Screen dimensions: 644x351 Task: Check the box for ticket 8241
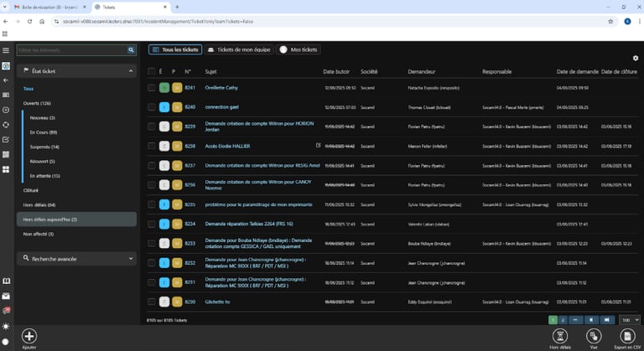(152, 88)
